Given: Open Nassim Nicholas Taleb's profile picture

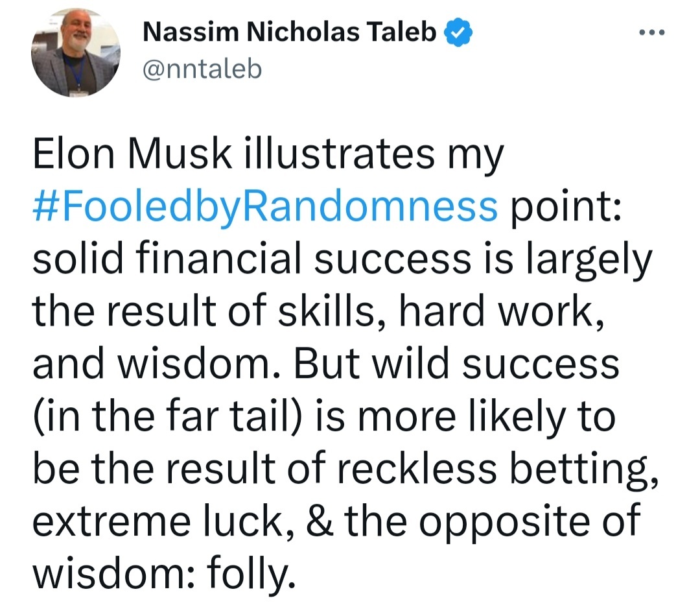Looking at the screenshot, I should click(76, 53).
